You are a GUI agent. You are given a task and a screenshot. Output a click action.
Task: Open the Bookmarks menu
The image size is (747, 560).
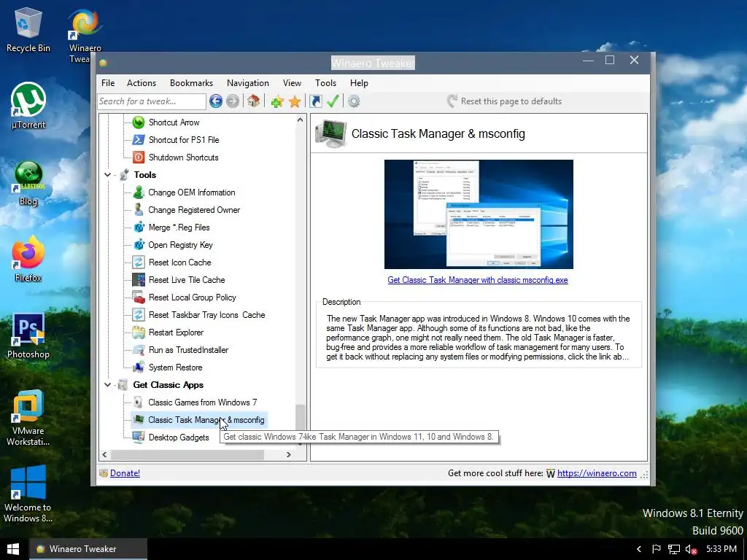pyautogui.click(x=192, y=83)
